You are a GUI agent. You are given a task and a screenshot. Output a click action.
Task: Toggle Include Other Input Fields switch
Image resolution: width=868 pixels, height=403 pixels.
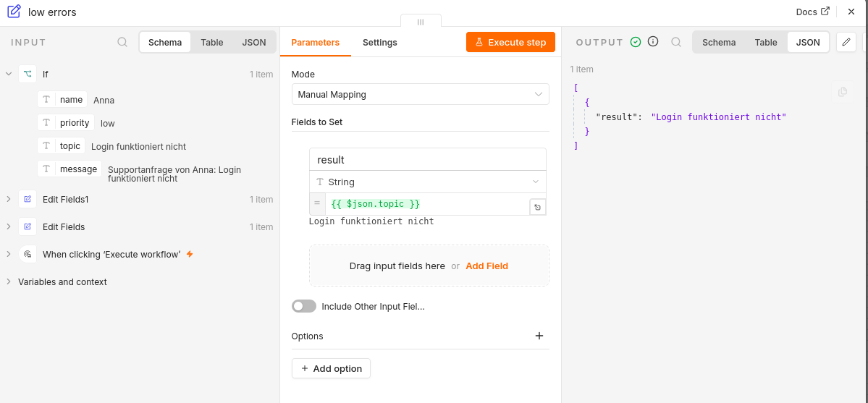(x=304, y=306)
